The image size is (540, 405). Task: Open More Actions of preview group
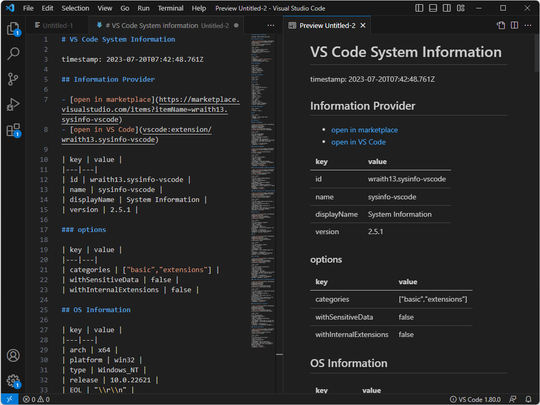528,25
